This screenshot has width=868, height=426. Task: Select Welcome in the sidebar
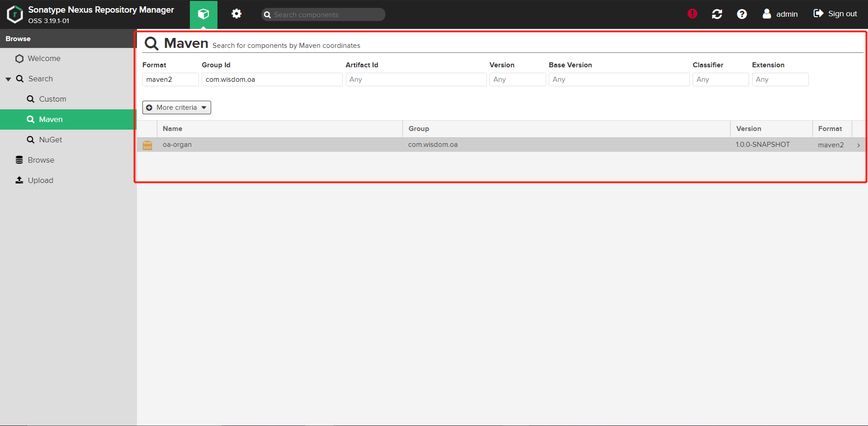pos(68,58)
